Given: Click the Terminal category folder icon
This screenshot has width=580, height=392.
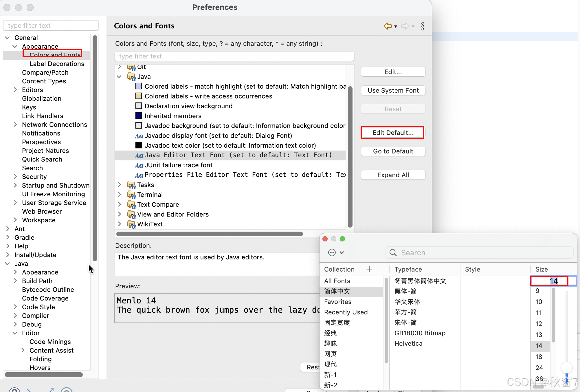Looking at the screenshot, I should pos(131,195).
